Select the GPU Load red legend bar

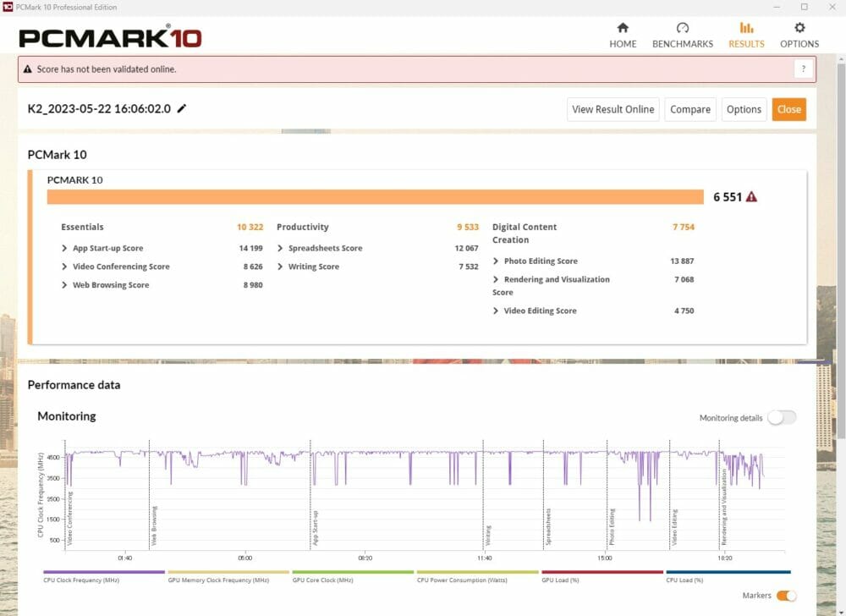coord(602,573)
